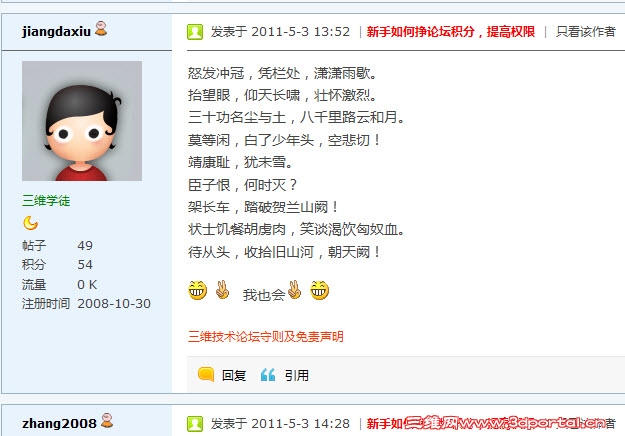Open the 三维技术论坛守则及免责声明 link
Image resolution: width=625 pixels, height=436 pixels.
pyautogui.click(x=265, y=337)
